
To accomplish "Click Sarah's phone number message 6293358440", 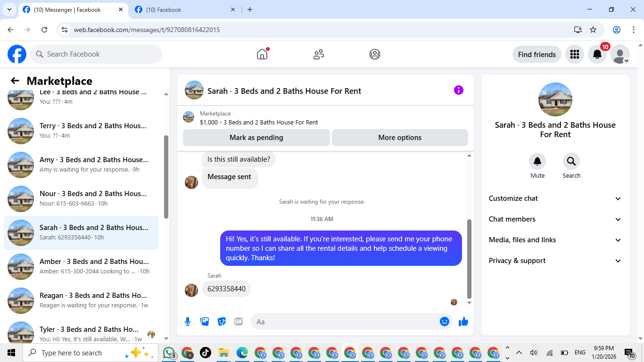I will tap(226, 289).
